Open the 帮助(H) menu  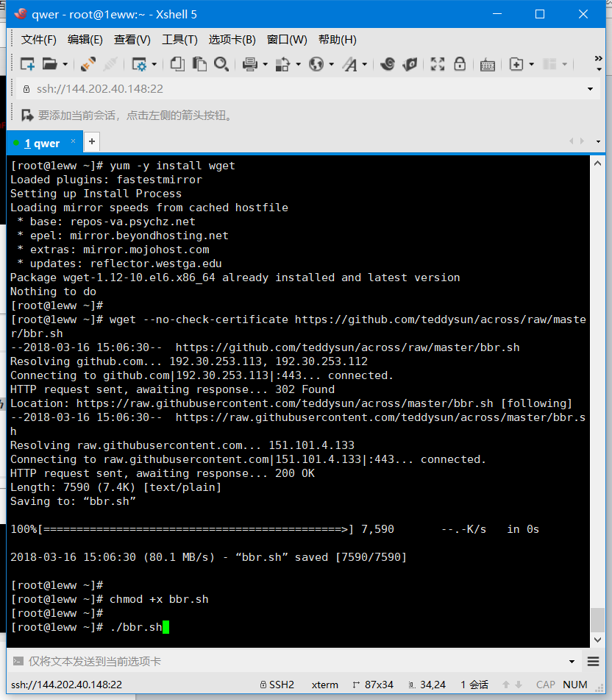[337, 40]
